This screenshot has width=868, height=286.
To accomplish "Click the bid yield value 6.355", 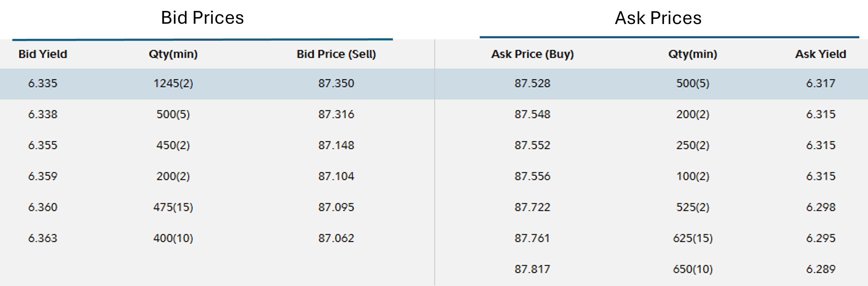I will pos(43,145).
